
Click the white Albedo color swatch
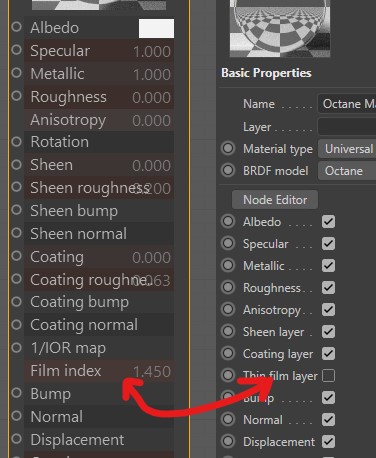[x=156, y=28]
